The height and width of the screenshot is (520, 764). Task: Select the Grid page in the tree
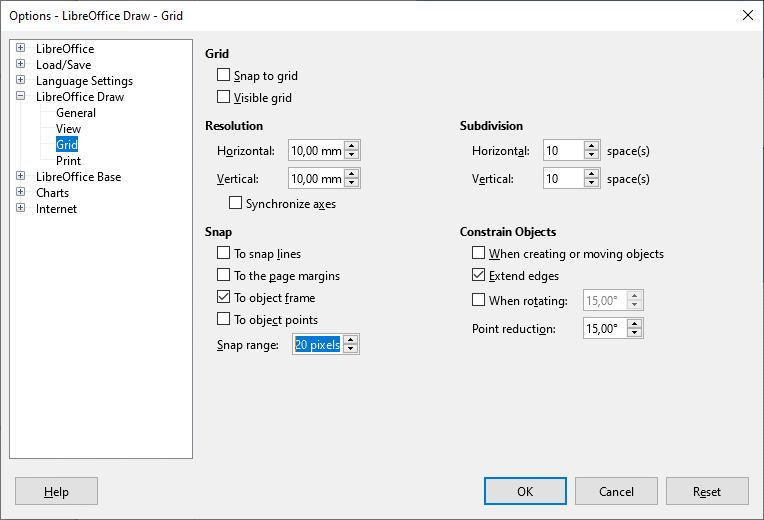point(67,145)
